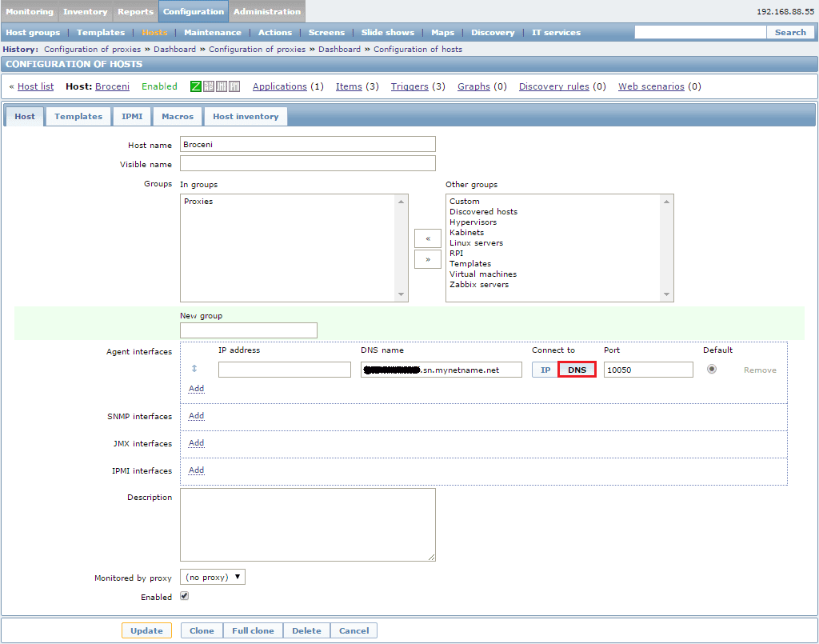Set Connect to DNS
The width and height of the screenshot is (819, 644).
click(x=577, y=370)
